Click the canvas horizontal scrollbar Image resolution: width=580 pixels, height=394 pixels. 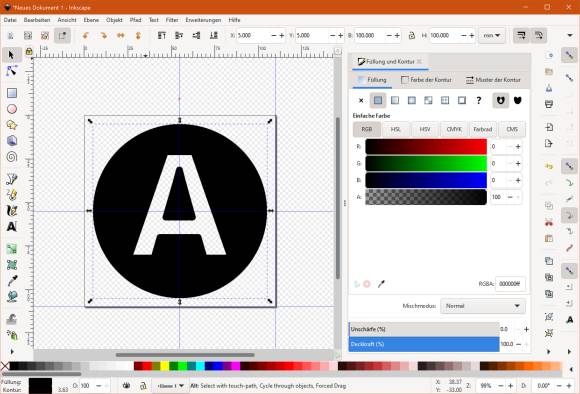click(x=185, y=355)
